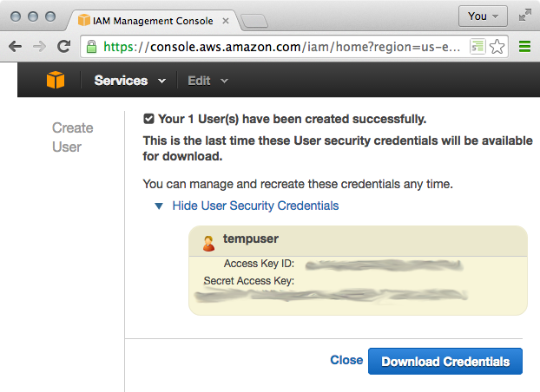540x392 pixels.
Task: Click the AWS orange cube logo
Action: coord(56,80)
